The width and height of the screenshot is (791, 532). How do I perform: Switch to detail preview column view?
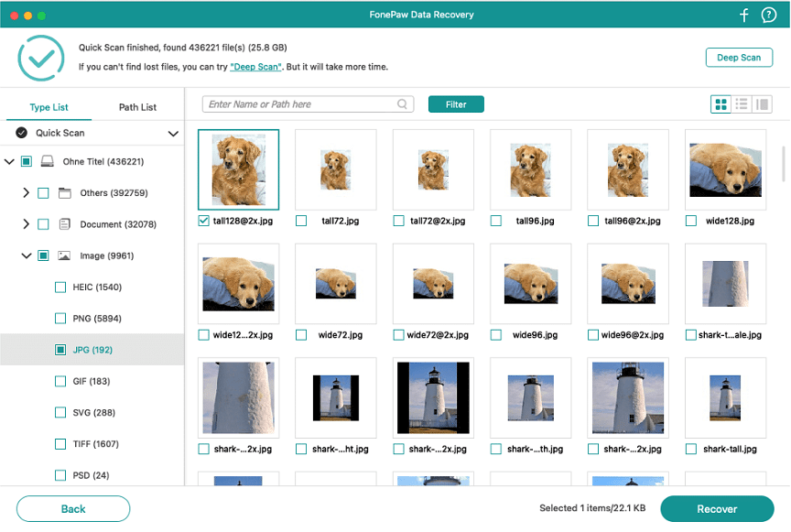[x=762, y=104]
